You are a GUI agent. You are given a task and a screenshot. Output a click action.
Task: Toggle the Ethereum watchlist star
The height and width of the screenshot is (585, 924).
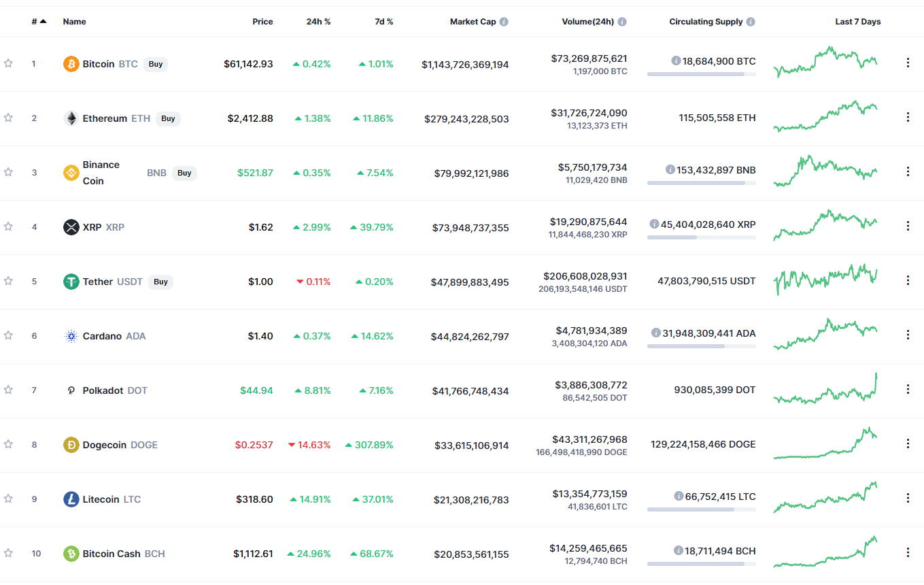click(8, 118)
